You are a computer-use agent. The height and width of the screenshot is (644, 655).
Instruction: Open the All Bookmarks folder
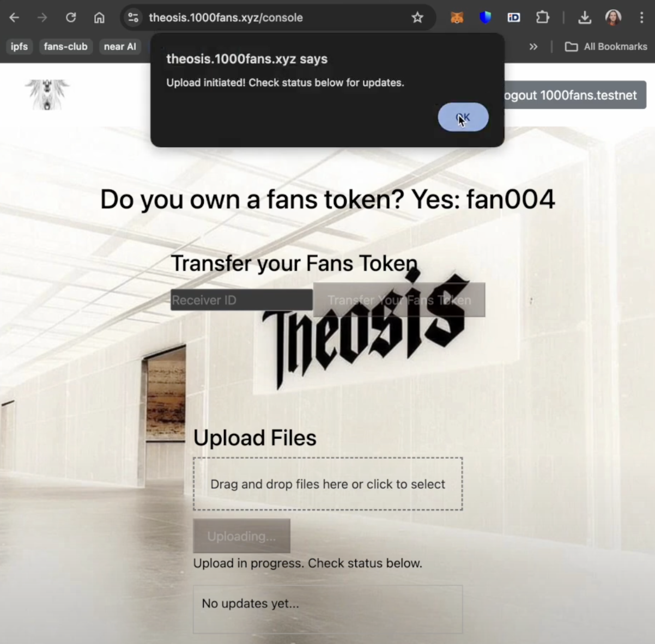pyautogui.click(x=606, y=47)
